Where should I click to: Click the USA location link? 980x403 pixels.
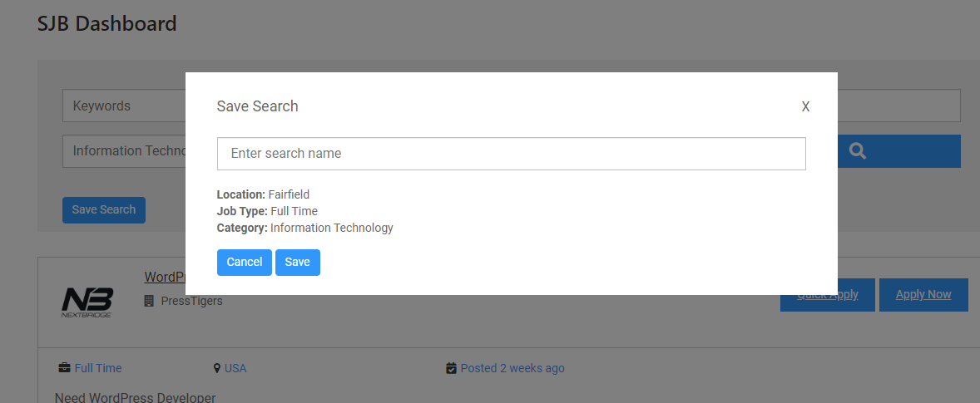click(235, 368)
